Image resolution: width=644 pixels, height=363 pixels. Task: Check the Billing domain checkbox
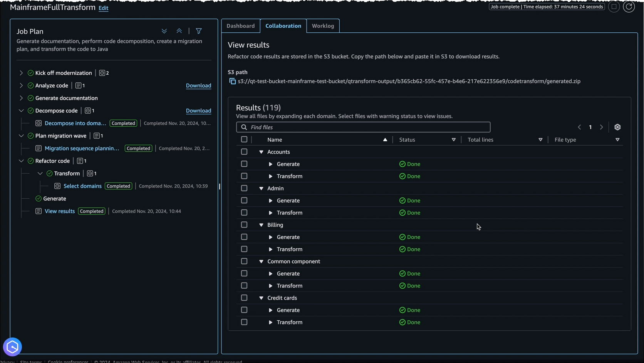[x=244, y=225]
